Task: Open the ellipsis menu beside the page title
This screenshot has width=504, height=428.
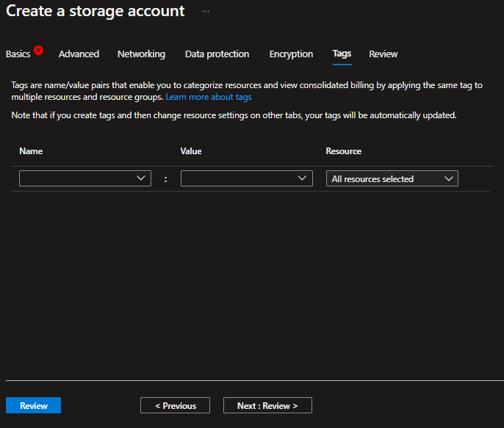Action: pos(206,12)
